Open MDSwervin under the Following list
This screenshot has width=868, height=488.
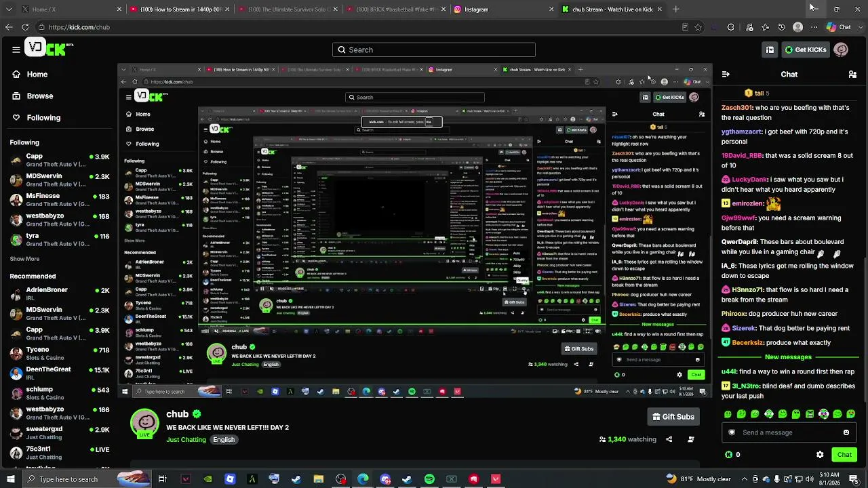[60, 180]
